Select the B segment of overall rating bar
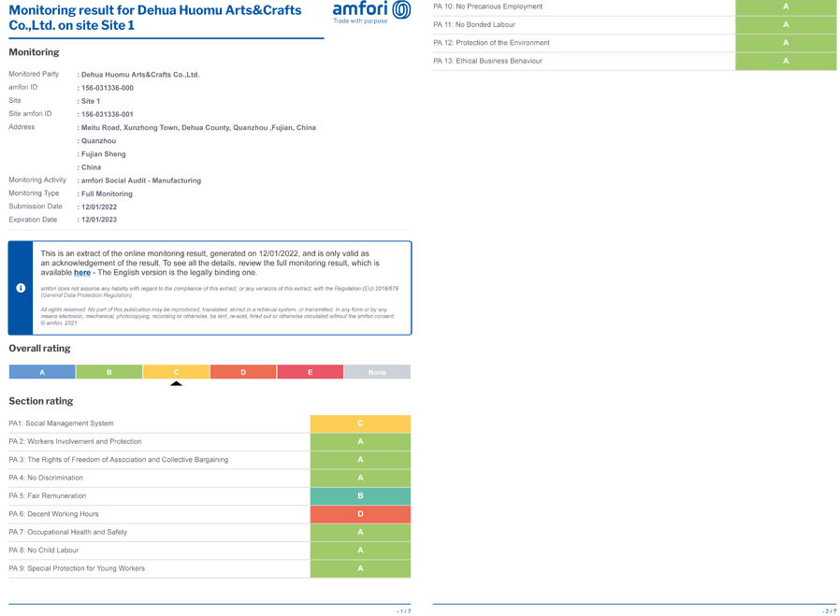The width and height of the screenshot is (840, 616). point(109,372)
